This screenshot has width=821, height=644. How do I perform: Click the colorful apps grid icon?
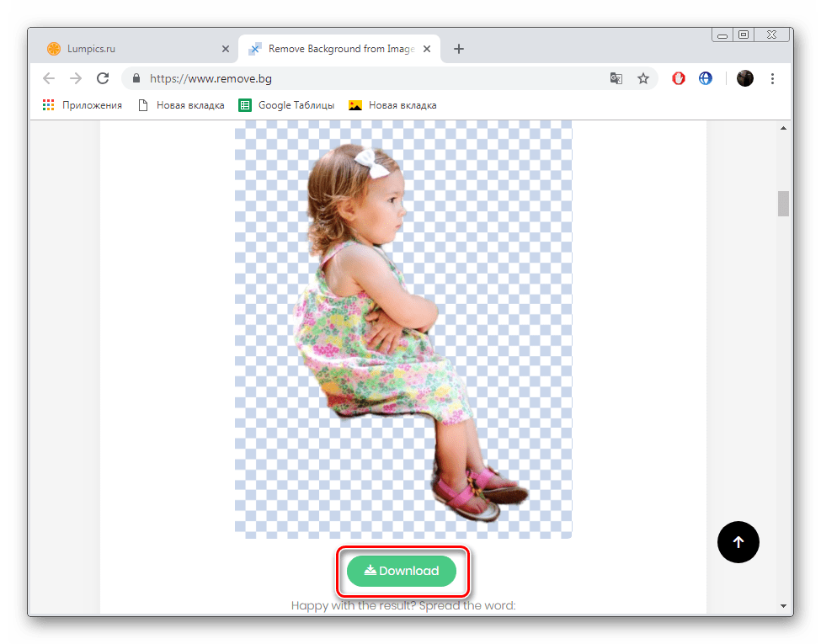point(48,105)
